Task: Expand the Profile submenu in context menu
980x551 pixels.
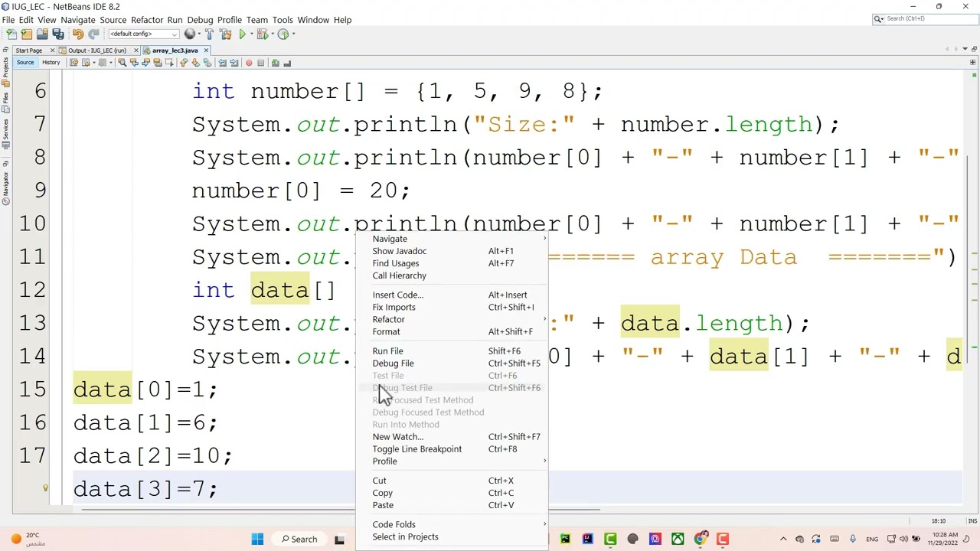Action: click(x=452, y=461)
